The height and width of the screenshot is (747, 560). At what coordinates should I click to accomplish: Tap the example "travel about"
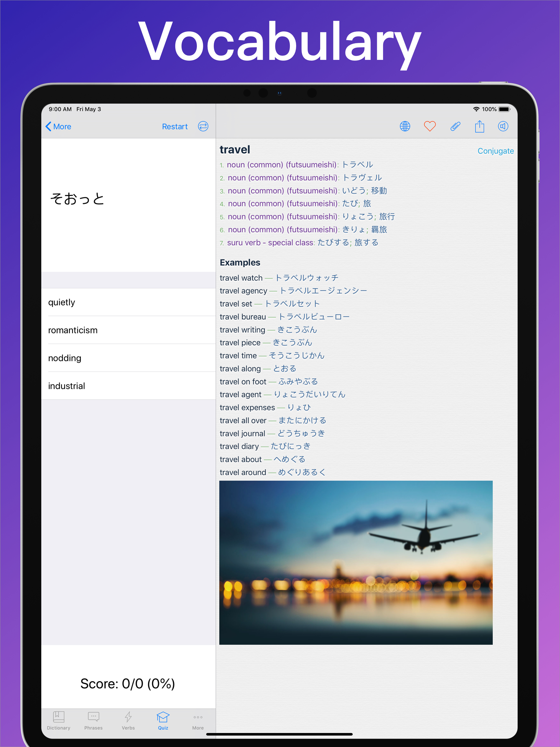point(240,459)
